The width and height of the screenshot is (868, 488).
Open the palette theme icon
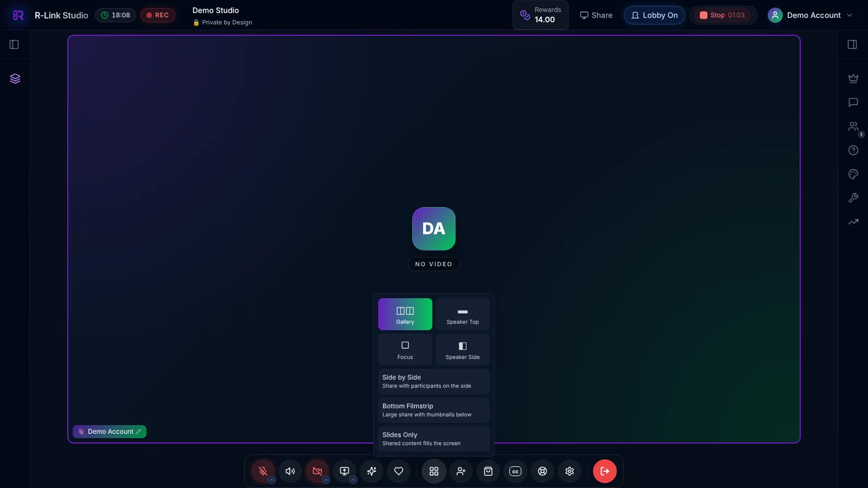click(853, 174)
